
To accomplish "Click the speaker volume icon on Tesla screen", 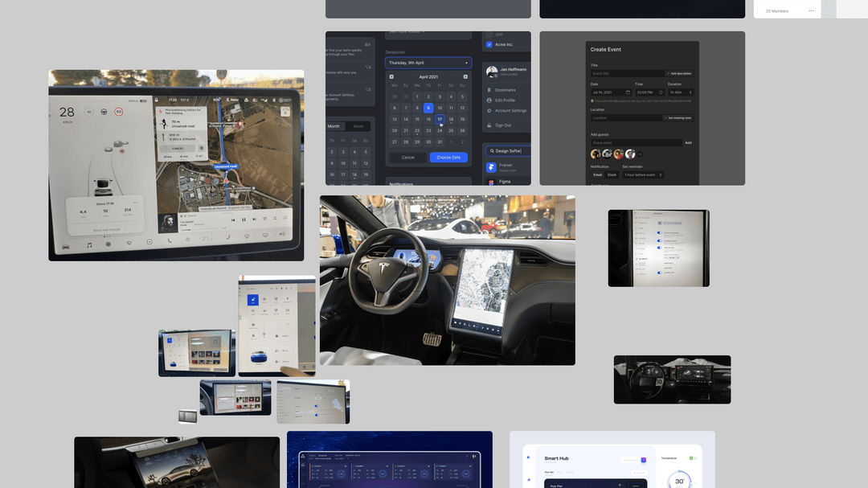I will (x=282, y=234).
